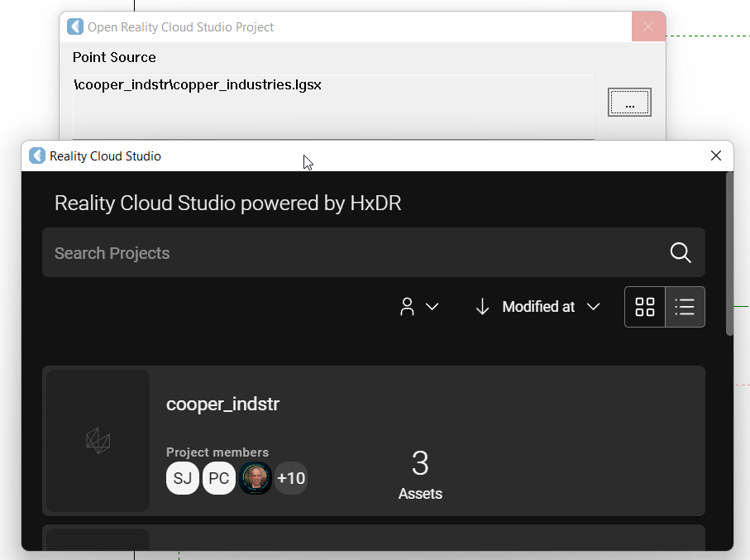The height and width of the screenshot is (560, 750).
Task: Close the Reality Cloud Studio window
Action: [716, 156]
